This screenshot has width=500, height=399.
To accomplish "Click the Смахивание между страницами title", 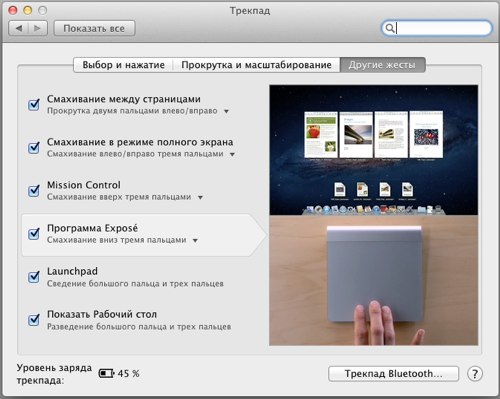I will 124,99.
